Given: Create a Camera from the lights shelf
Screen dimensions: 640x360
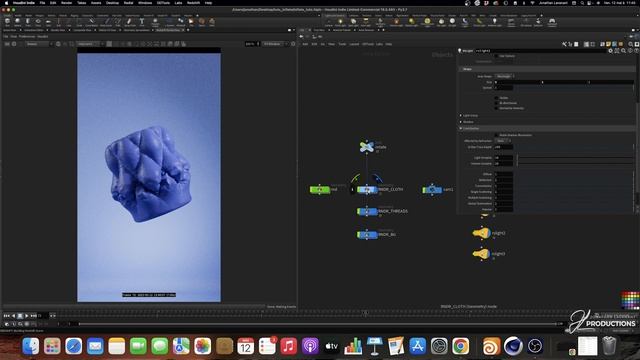Looking at the screenshot, I should pyautogui.click(x=329, y=22).
